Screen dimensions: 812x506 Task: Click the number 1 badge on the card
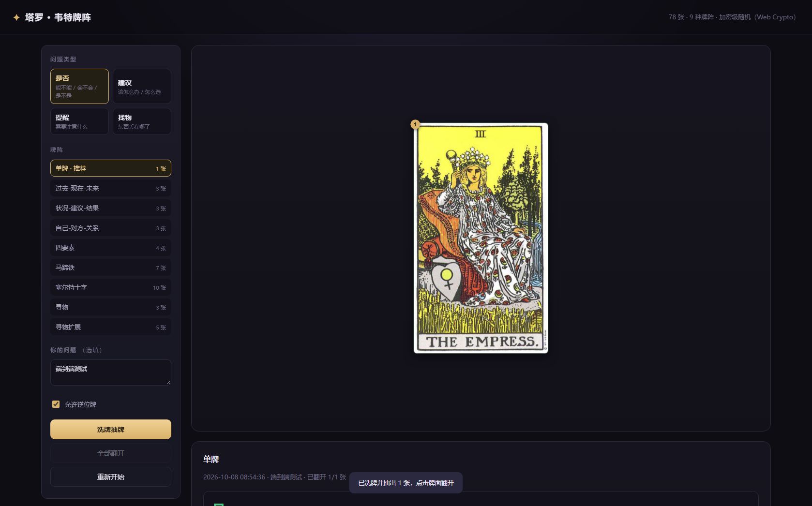point(415,124)
